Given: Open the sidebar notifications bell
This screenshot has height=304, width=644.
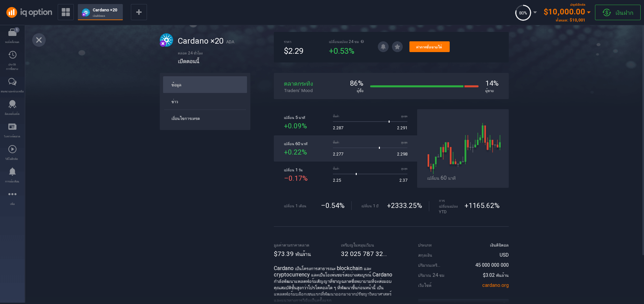Looking at the screenshot, I should 12,172.
